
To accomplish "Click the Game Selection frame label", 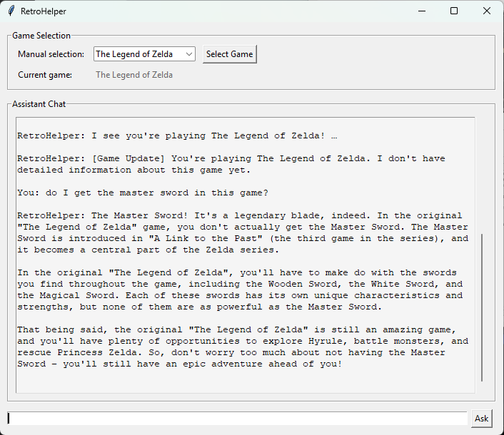I will pos(41,36).
